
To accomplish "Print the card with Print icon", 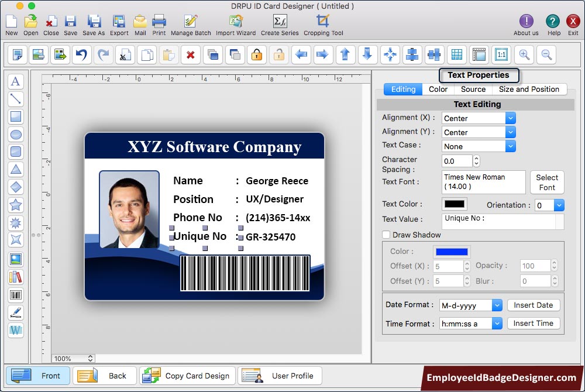I will 159,22.
